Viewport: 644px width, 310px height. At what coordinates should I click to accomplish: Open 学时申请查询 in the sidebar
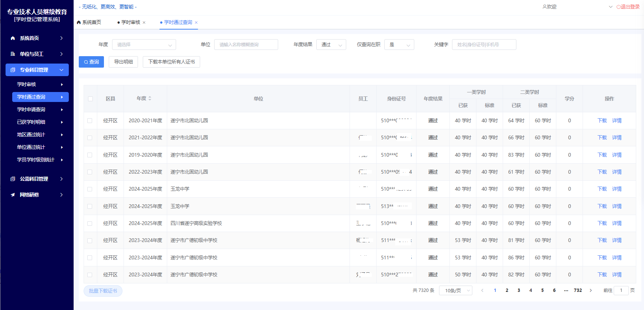click(x=40, y=109)
